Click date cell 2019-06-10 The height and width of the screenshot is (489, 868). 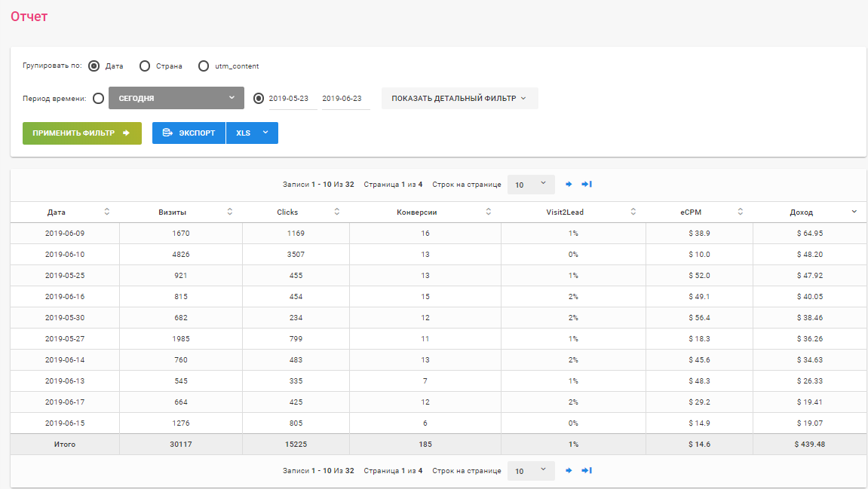(65, 255)
